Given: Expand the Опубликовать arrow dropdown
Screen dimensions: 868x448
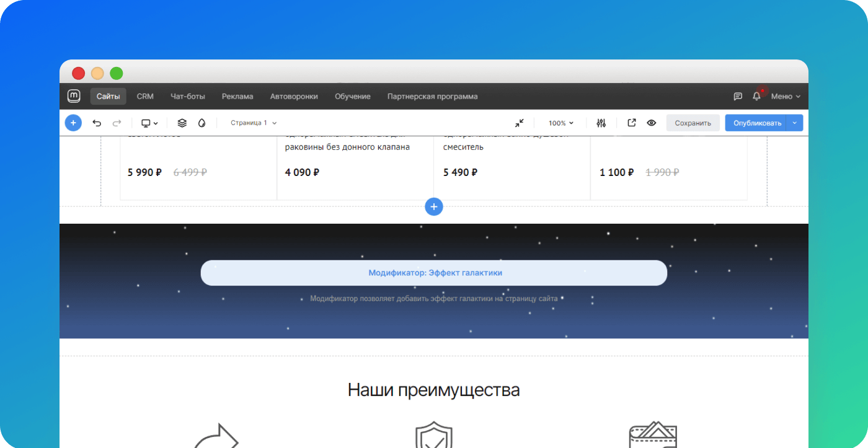Looking at the screenshot, I should [x=794, y=123].
